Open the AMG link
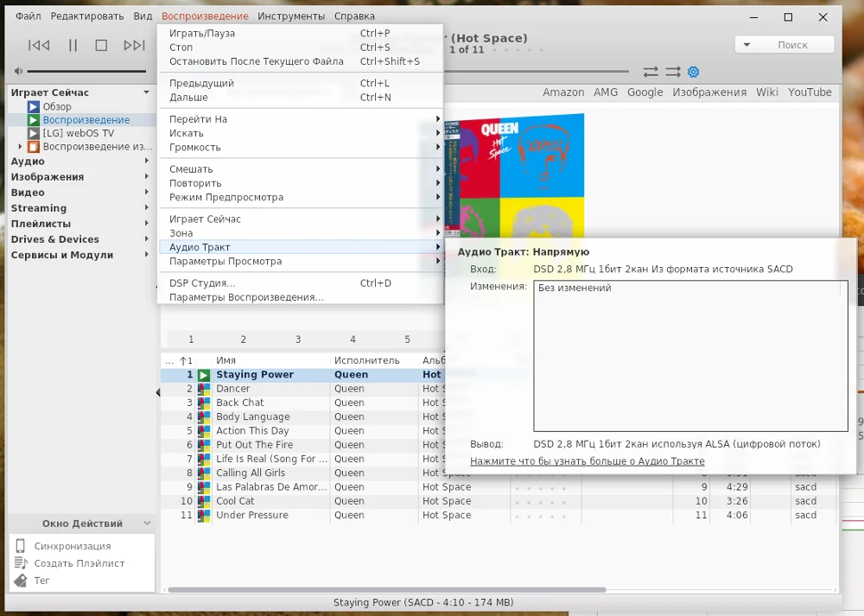Viewport: 864px width, 616px height. [606, 92]
